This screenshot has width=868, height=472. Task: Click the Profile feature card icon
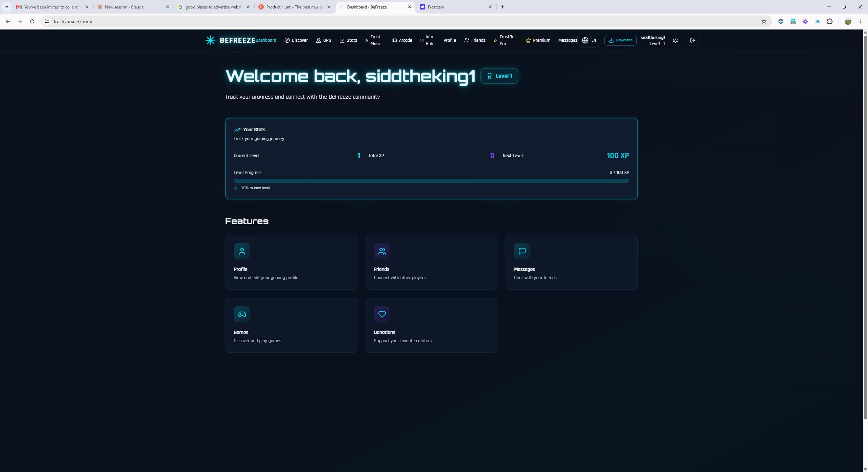click(x=242, y=251)
